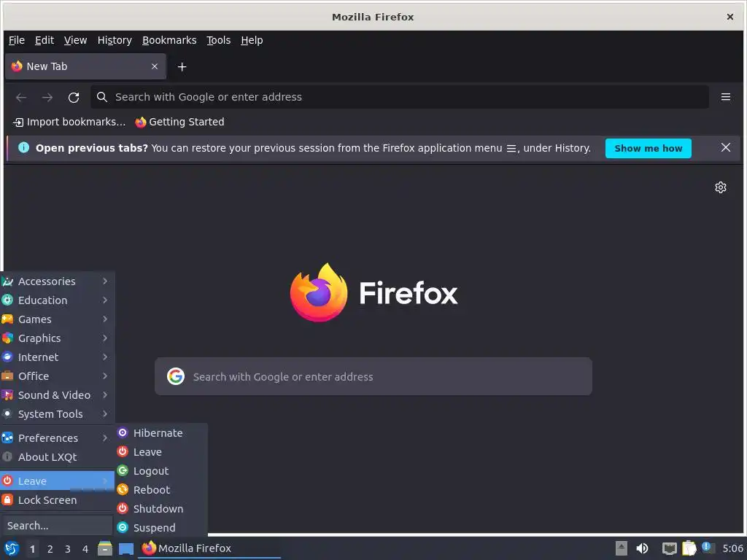
Task: Open the Edit menu
Action: coord(44,41)
